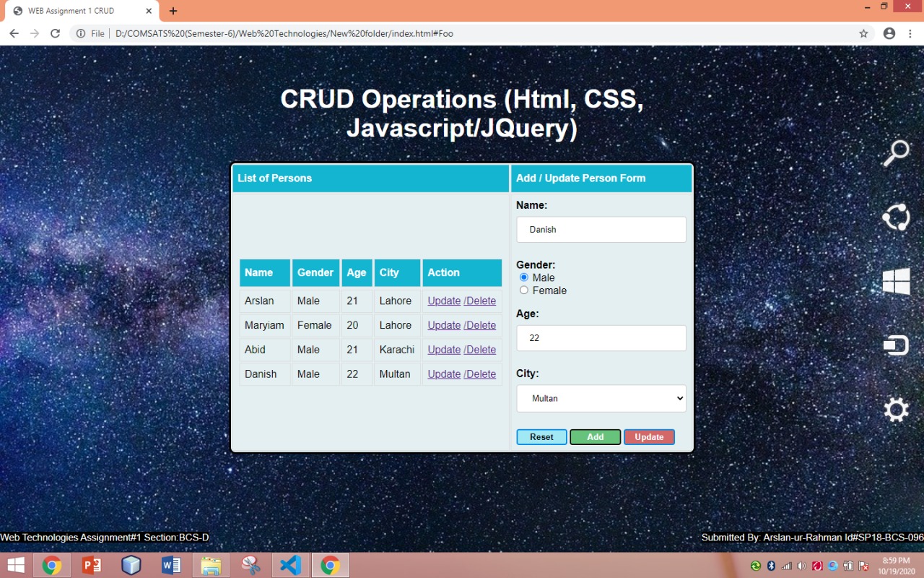Screen dimensions: 924x578
Task: Open the Chrome profile avatar
Action: [x=889, y=33]
